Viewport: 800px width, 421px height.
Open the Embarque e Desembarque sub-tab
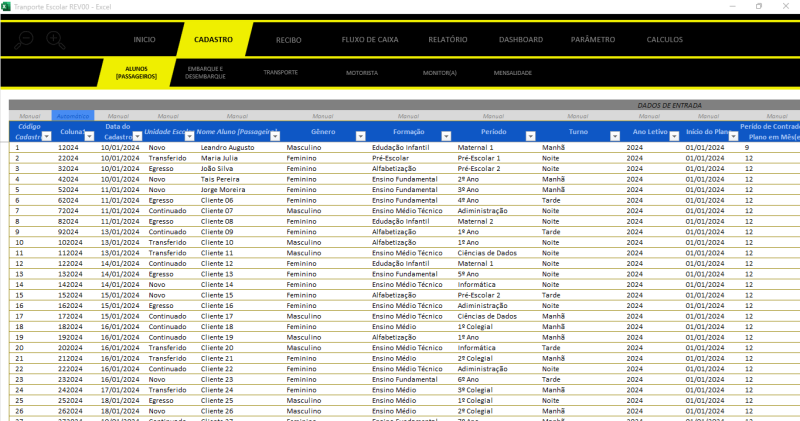click(x=204, y=73)
